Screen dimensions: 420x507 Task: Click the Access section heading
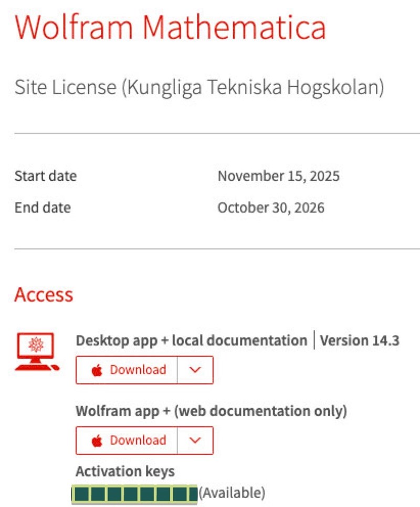tap(44, 295)
